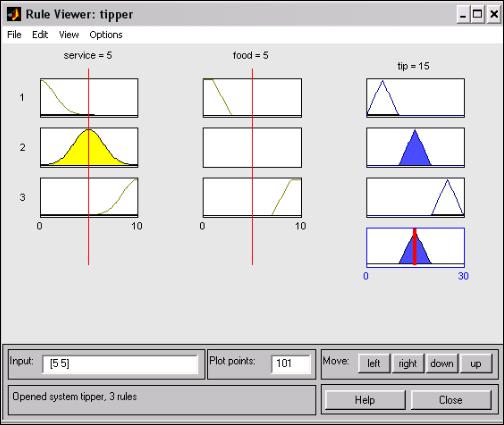Click the Input field containing [5 5]
This screenshot has height=425, width=504.
(120, 364)
